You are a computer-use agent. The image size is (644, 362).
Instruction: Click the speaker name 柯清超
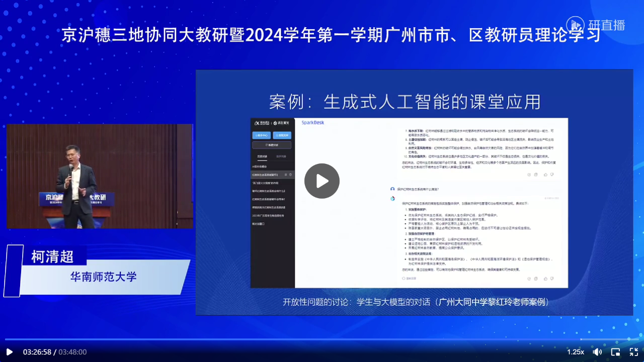pyautogui.click(x=52, y=256)
